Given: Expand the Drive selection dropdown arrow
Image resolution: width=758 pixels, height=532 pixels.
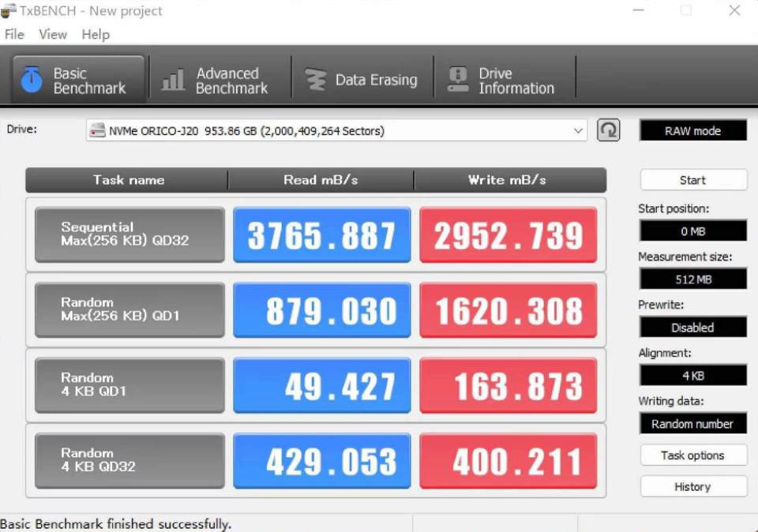Looking at the screenshot, I should point(578,131).
